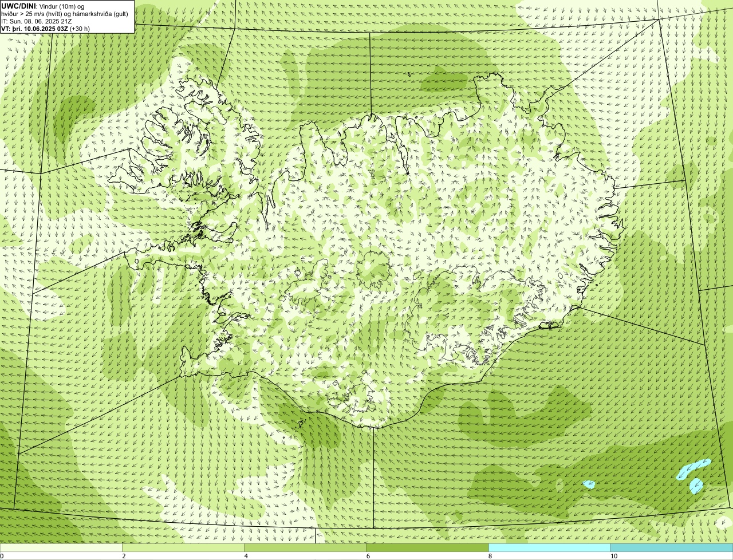Click the scale label "6"
The width and height of the screenshot is (733, 560).
(x=368, y=556)
